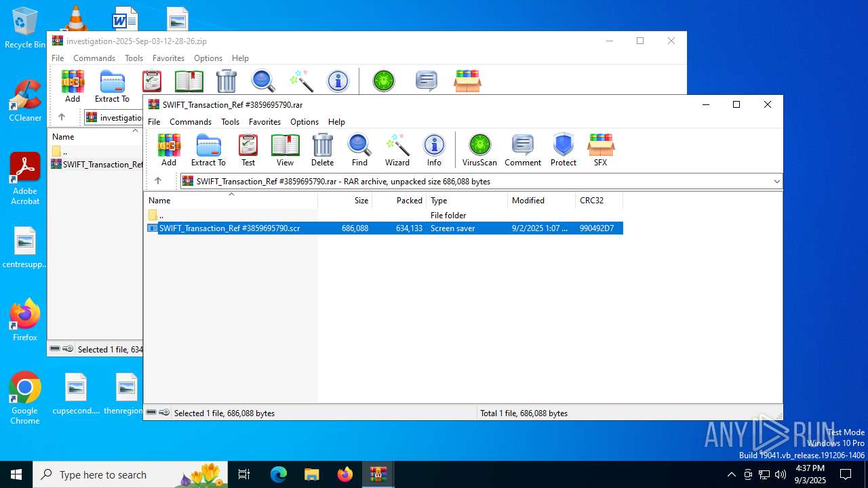Click Google Chrome desktop icon
The width and height of the screenshot is (868, 488).
[x=25, y=399]
